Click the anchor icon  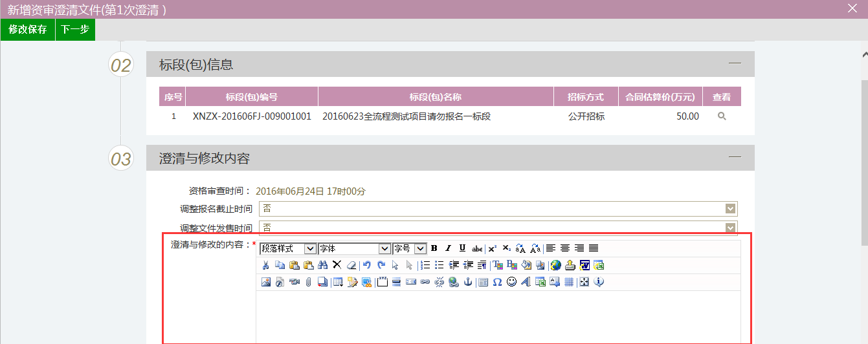pyautogui.click(x=467, y=282)
